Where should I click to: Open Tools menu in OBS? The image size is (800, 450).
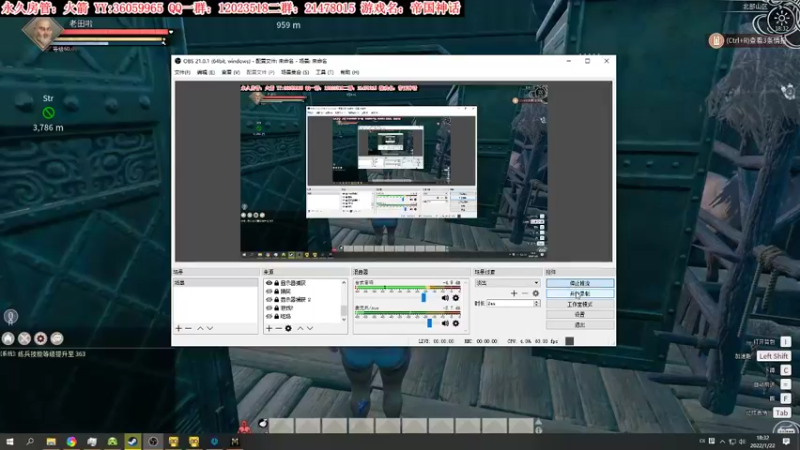324,72
